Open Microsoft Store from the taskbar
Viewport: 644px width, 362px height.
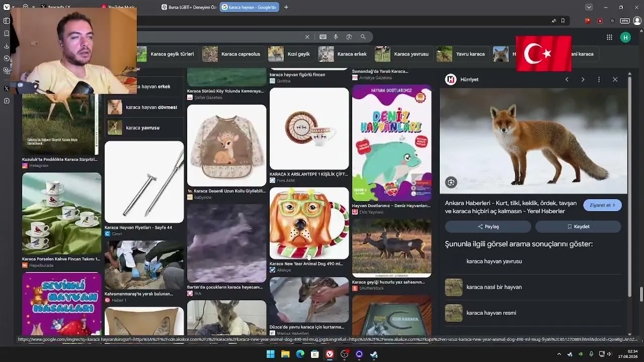tap(315, 354)
